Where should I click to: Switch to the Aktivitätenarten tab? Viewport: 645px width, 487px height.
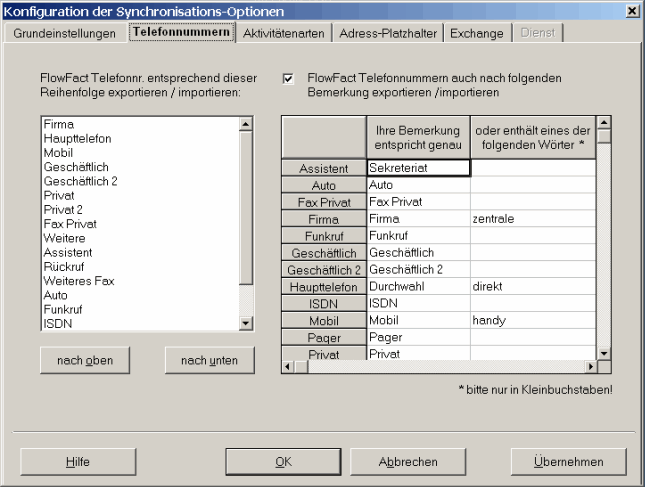pyautogui.click(x=283, y=33)
